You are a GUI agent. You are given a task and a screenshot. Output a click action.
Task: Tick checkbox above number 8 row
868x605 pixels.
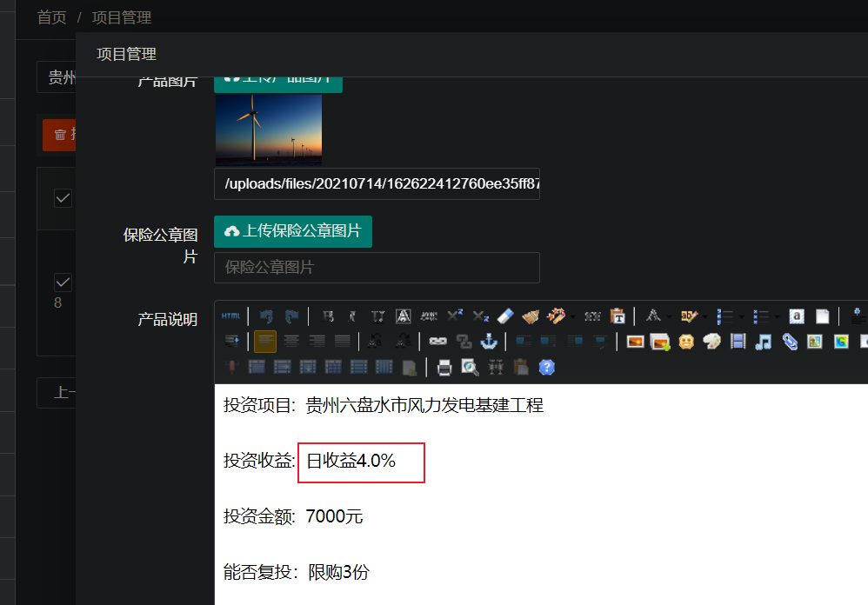(63, 283)
